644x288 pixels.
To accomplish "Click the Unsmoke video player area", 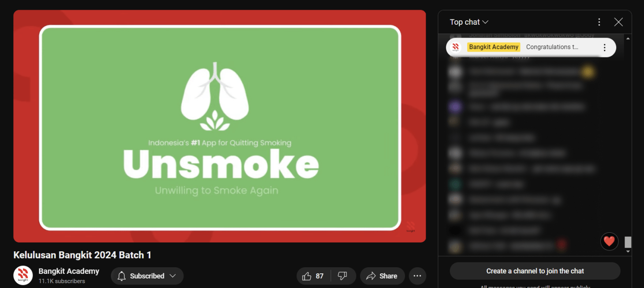I will click(220, 126).
